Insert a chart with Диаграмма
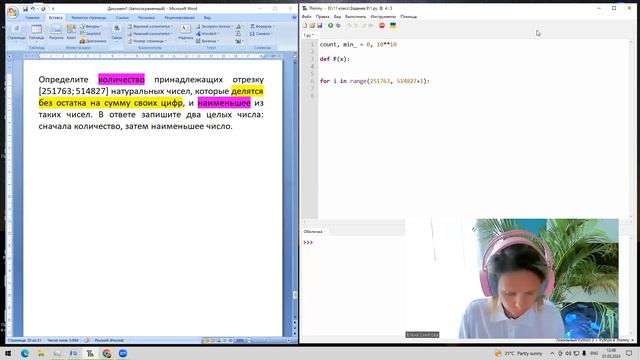 click(x=93, y=41)
